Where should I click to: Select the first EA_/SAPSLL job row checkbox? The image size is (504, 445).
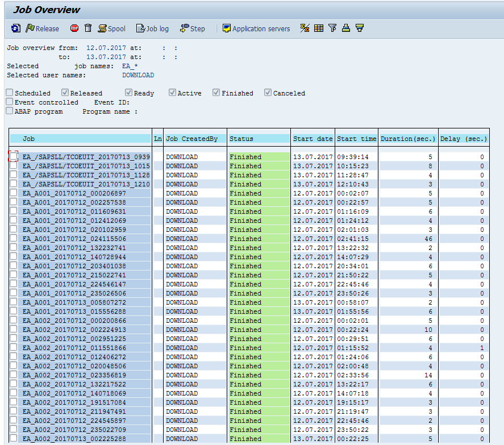(x=13, y=157)
